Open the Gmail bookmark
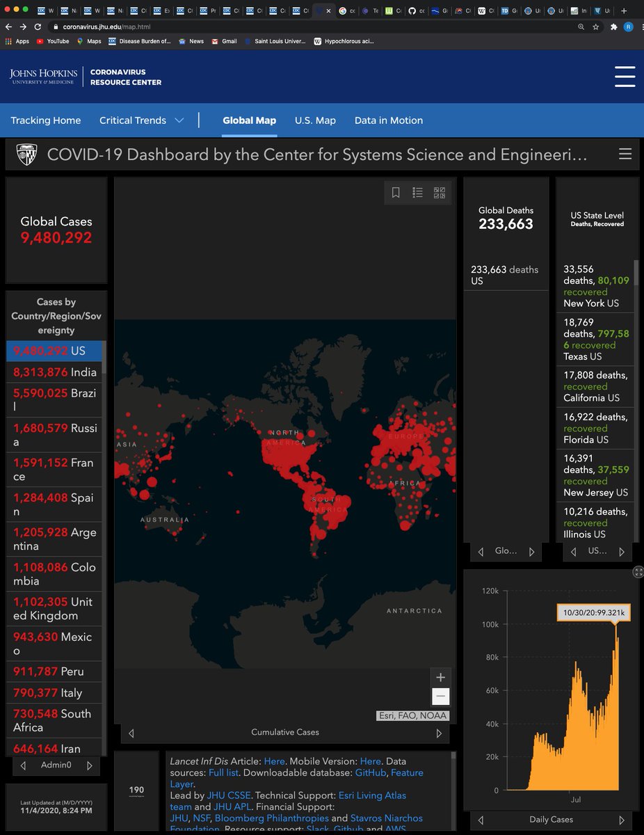Screen dimensions: 644x835 coord(224,41)
